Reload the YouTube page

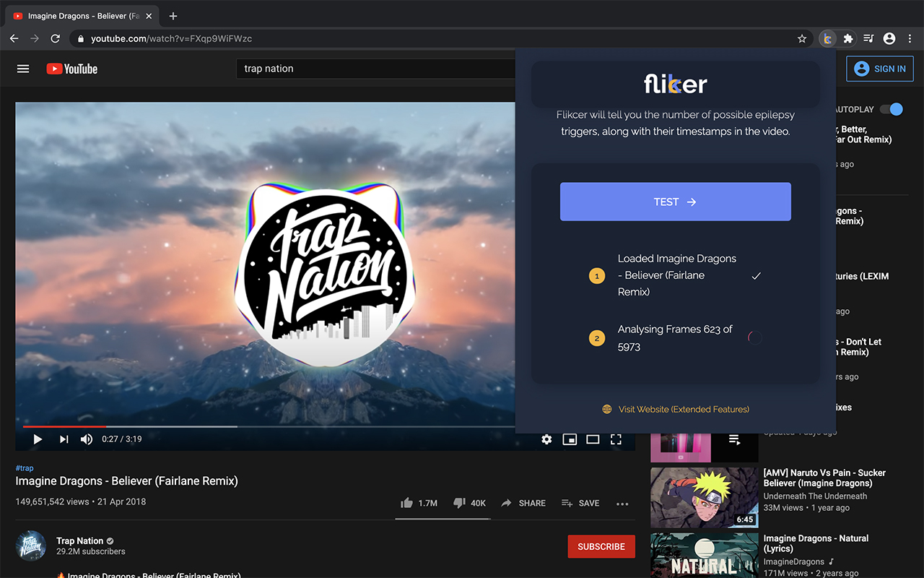pos(56,38)
